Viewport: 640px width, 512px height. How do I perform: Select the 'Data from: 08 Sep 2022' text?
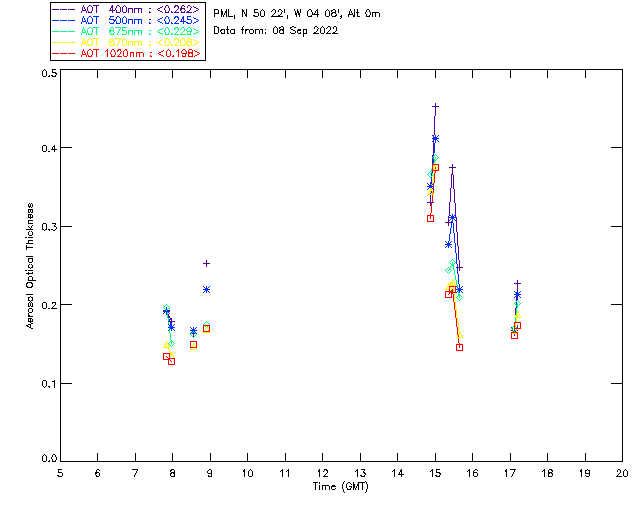click(276, 31)
